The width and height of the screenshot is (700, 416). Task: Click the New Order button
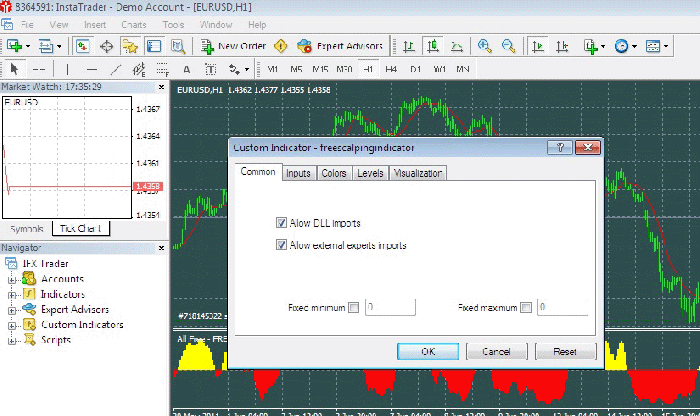pos(233,46)
